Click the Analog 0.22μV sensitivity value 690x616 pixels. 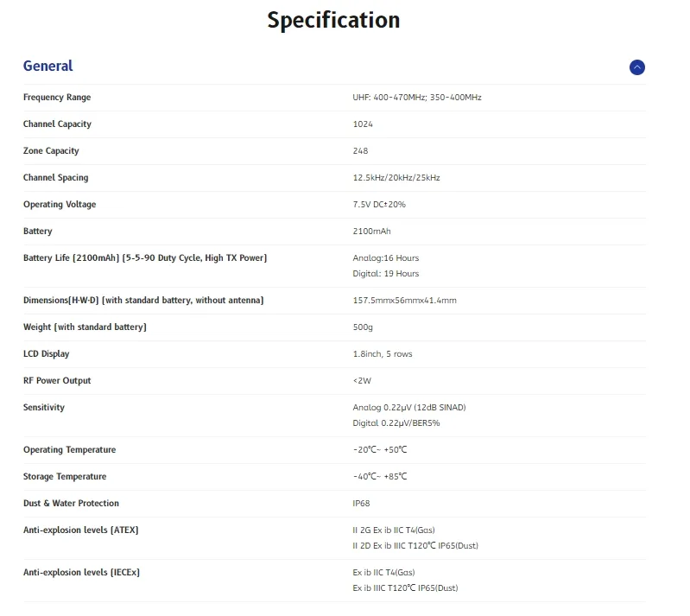(408, 408)
